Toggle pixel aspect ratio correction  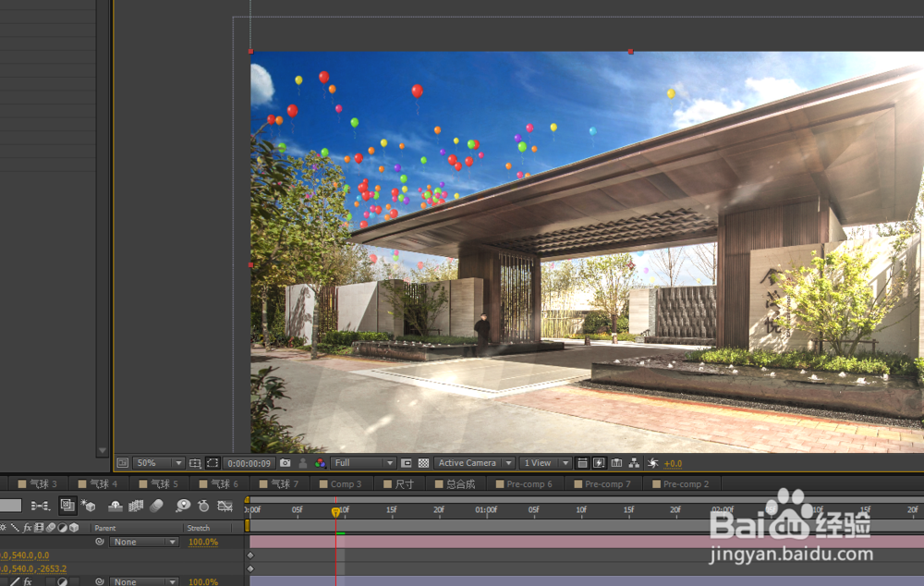pos(582,463)
